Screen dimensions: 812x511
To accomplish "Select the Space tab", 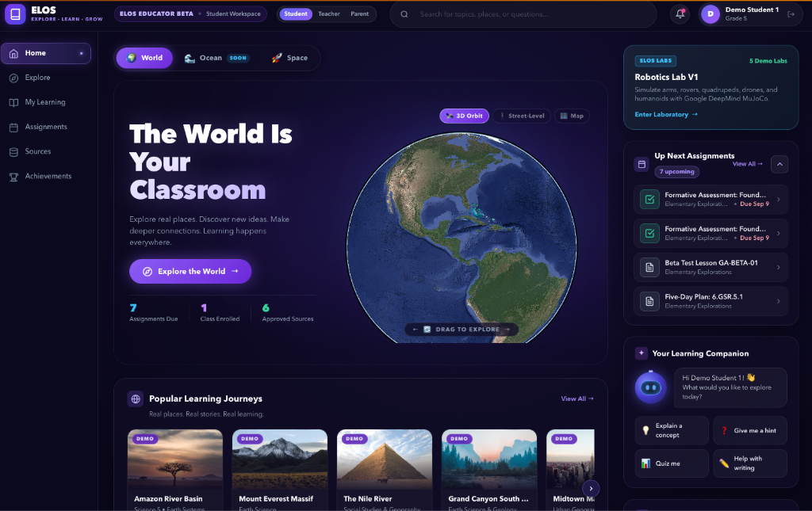I will click(x=290, y=58).
